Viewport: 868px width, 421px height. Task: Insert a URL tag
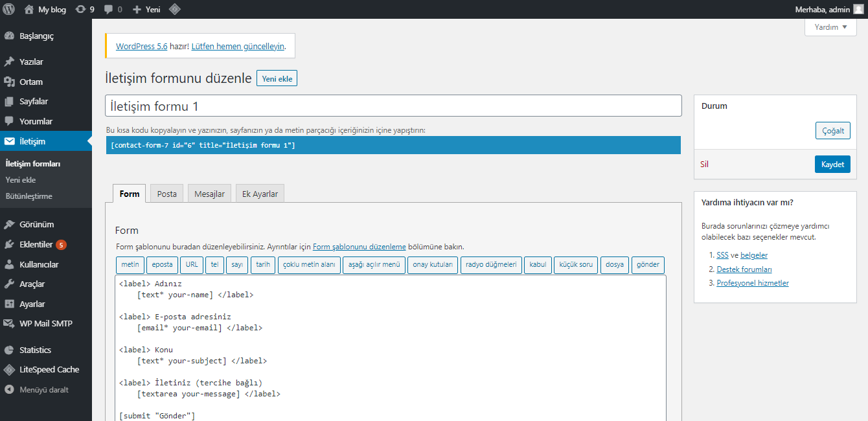[x=192, y=265]
